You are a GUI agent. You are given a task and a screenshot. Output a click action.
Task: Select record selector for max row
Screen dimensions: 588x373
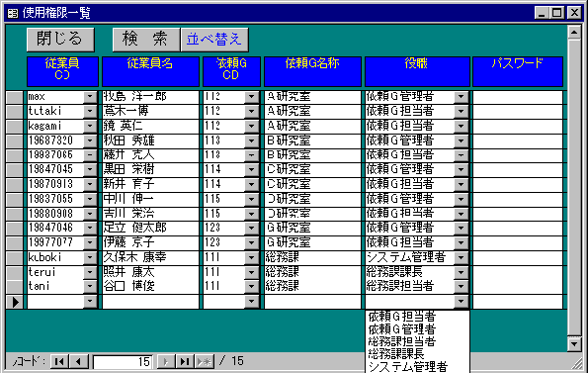[x=14, y=97]
